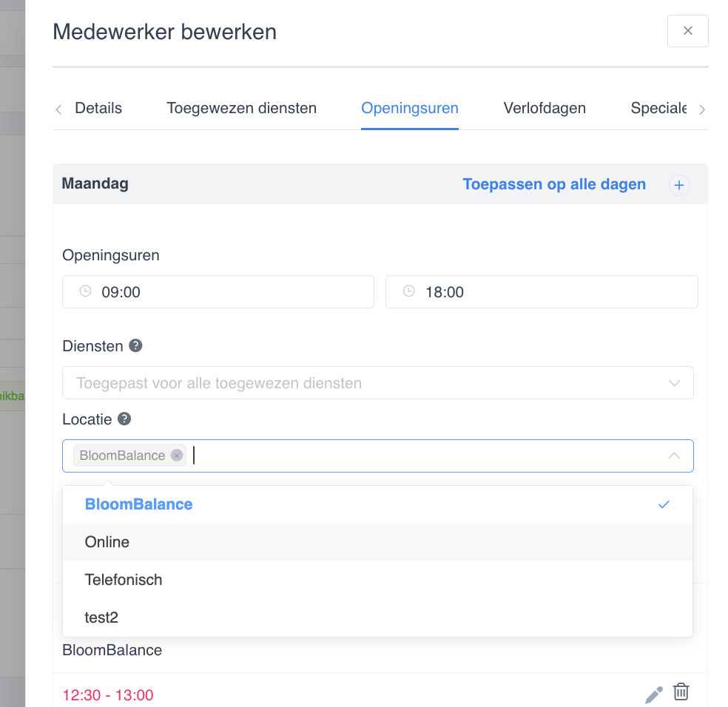Viewport: 728px width, 707px height.
Task: Click the Locatie help question mark icon
Action: (x=124, y=419)
